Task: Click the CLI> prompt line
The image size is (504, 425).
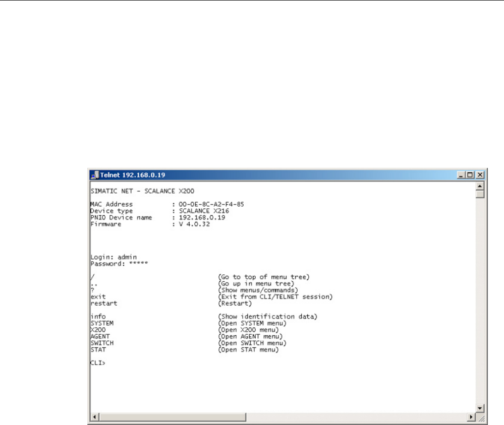Action: (98, 362)
